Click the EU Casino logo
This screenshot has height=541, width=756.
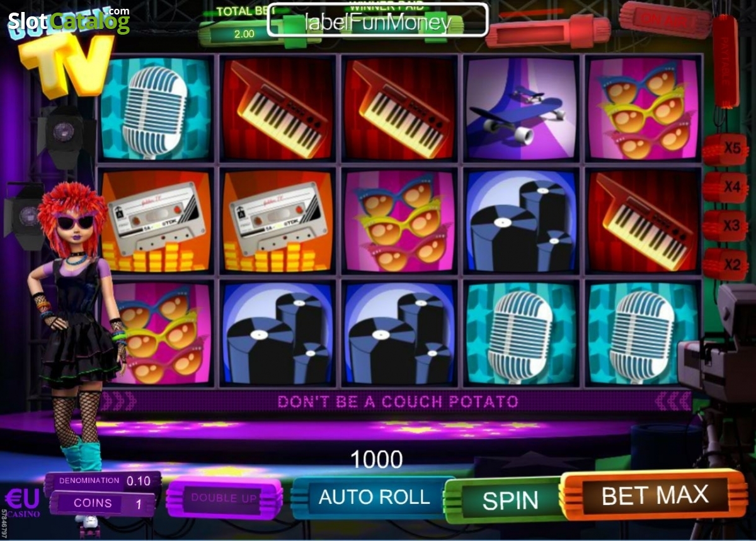tap(21, 502)
